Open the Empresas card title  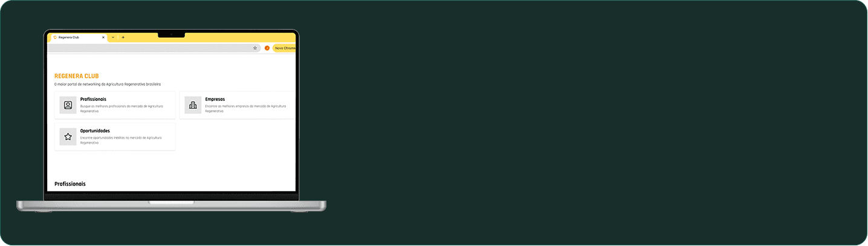click(215, 99)
